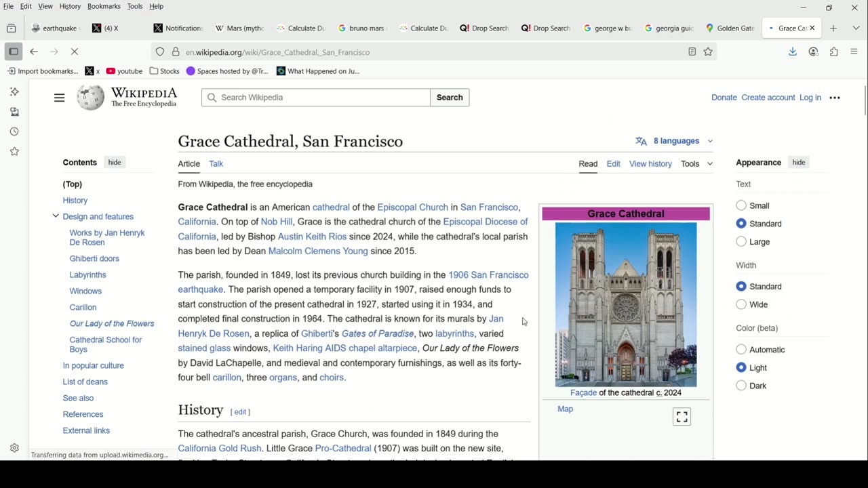Open the Tools dropdown menu
Viewport: 868px width, 488px height.
click(696, 163)
